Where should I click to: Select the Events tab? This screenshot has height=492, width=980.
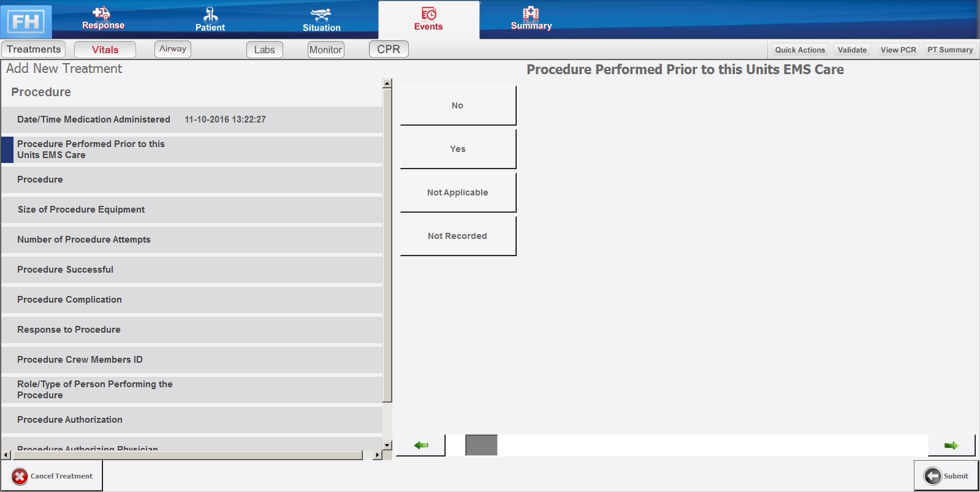428,20
